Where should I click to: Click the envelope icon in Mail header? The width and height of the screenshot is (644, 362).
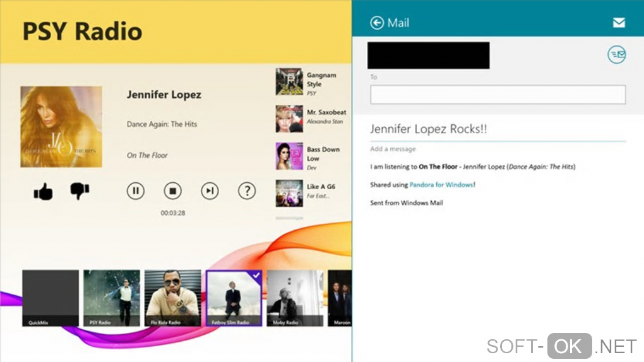click(619, 23)
